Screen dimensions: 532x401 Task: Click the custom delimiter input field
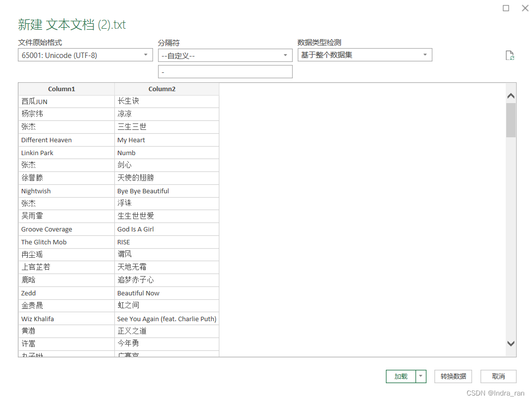pyautogui.click(x=225, y=72)
